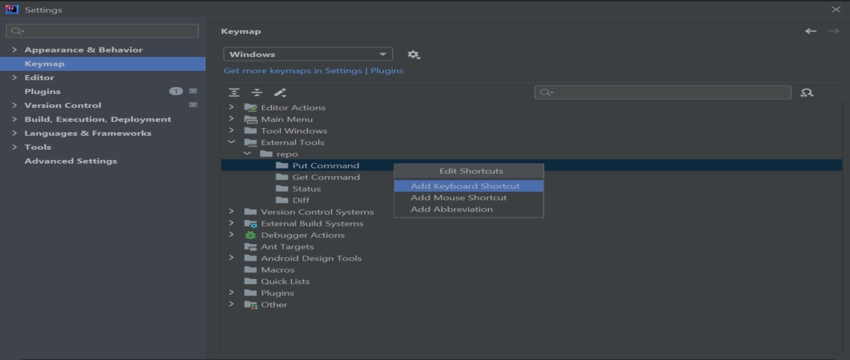Click Find Actions by Shortcut icon
The height and width of the screenshot is (360, 850).
click(x=807, y=93)
